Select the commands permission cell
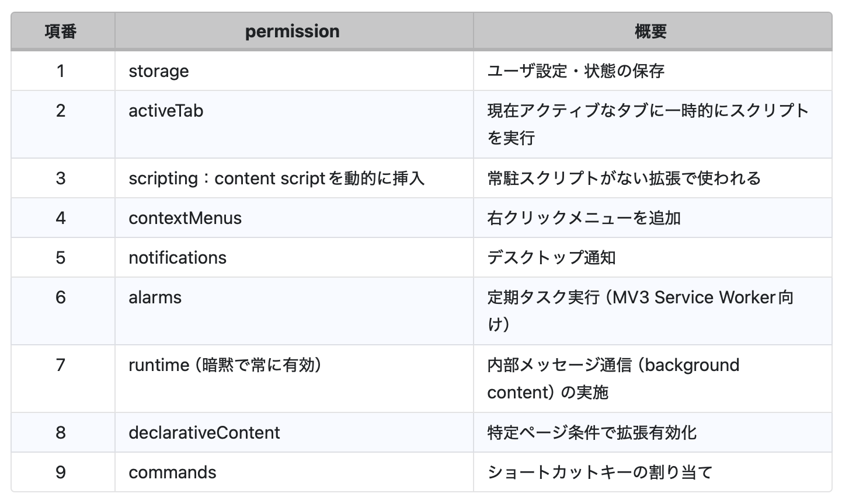This screenshot has height=504, width=842. [172, 473]
